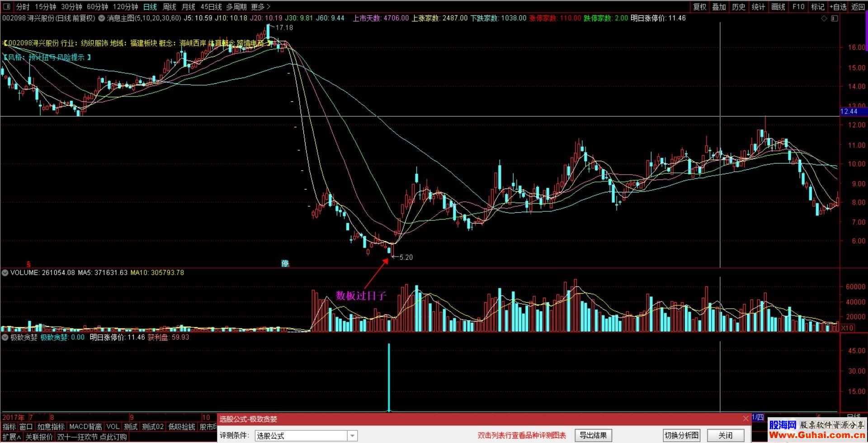The image size is (868, 443).
Task: Select the 测试 indicator tab
Action: (x=131, y=427)
